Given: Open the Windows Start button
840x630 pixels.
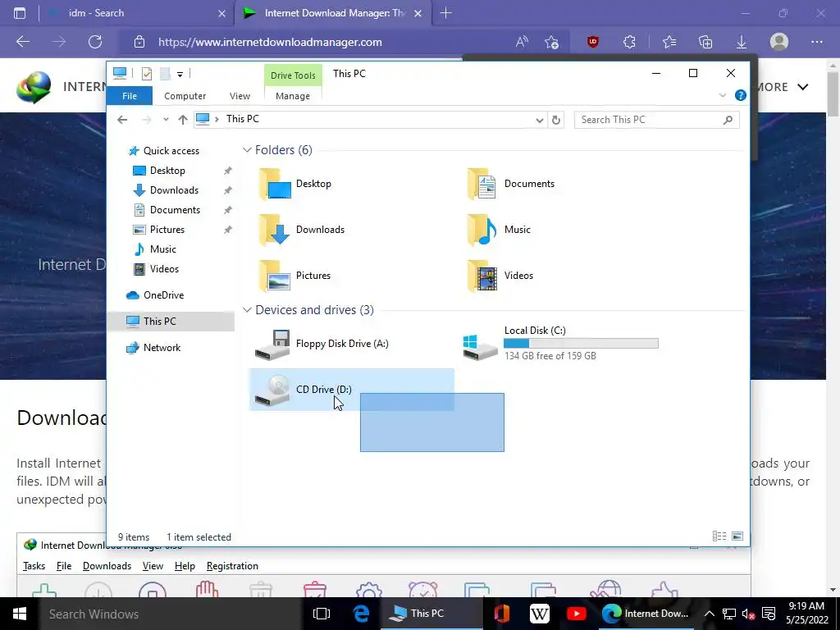Looking at the screenshot, I should [x=20, y=614].
